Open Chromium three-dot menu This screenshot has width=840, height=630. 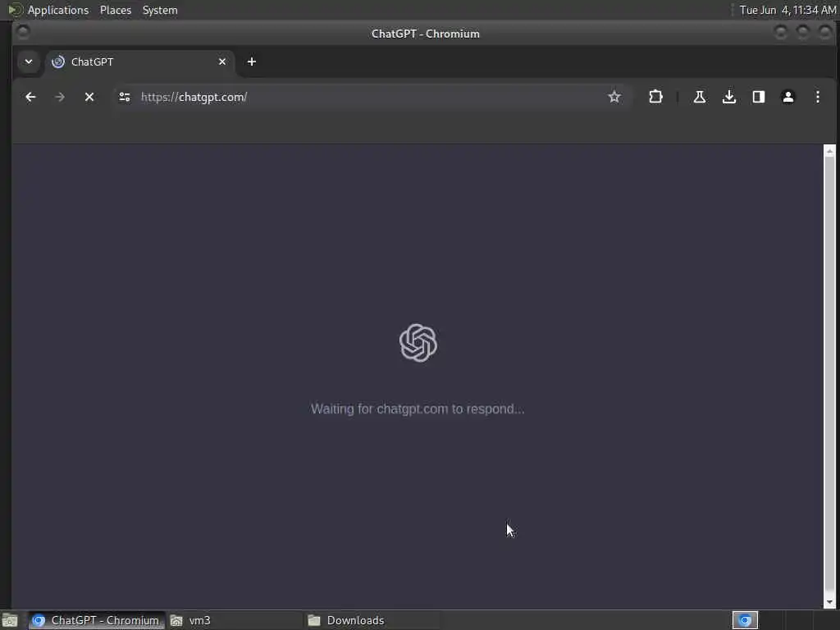pos(818,97)
